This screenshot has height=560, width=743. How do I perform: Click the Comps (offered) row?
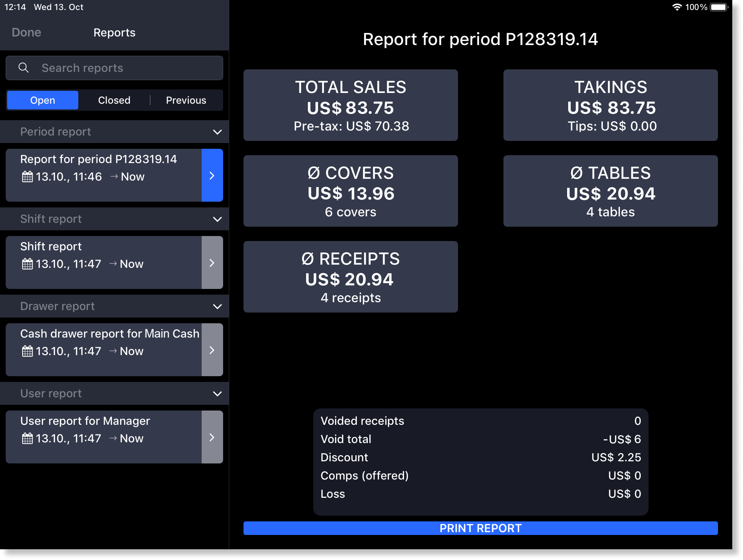tap(481, 476)
